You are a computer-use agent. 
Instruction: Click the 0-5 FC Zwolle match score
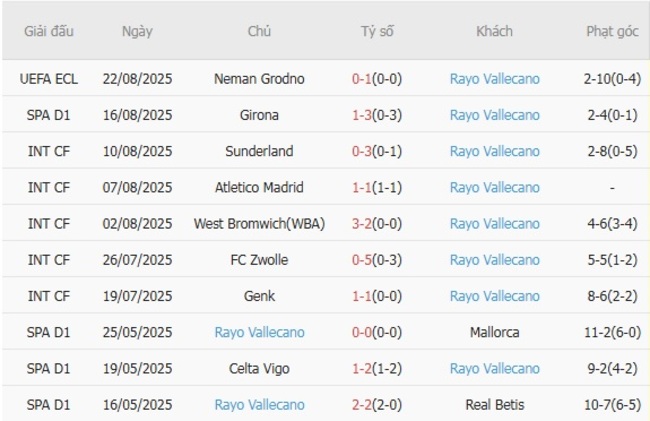click(365, 260)
